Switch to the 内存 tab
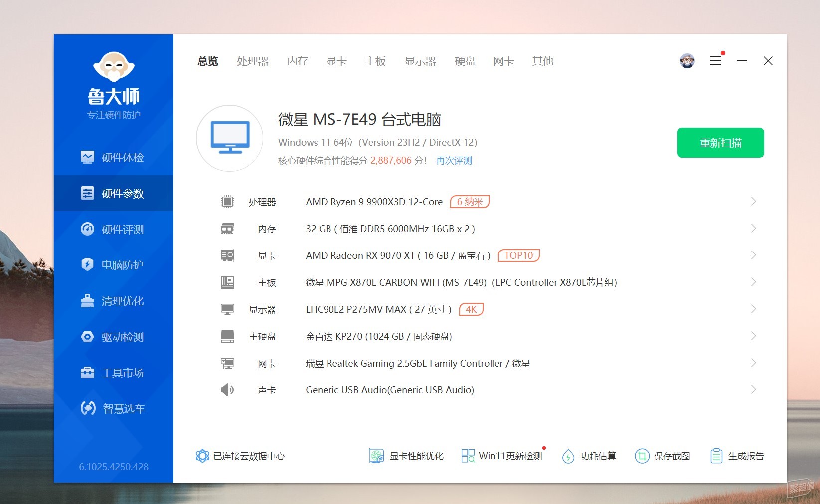 (x=298, y=61)
